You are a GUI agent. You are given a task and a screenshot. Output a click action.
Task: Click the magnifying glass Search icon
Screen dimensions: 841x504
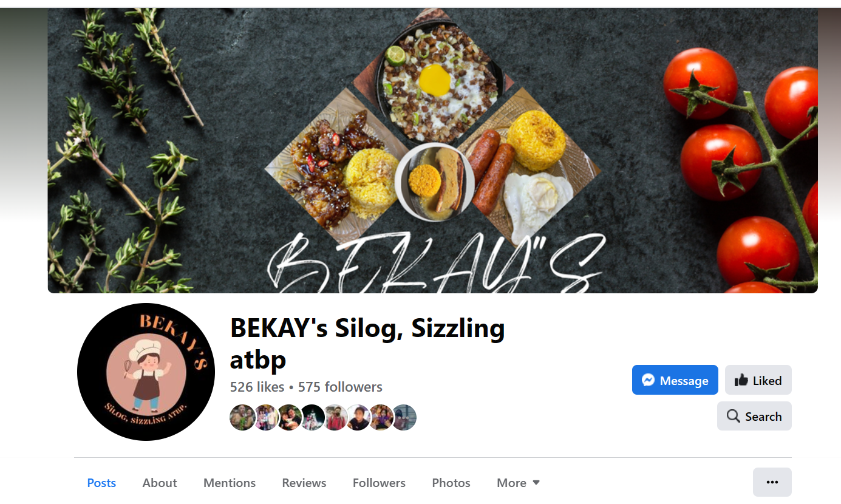click(x=733, y=416)
